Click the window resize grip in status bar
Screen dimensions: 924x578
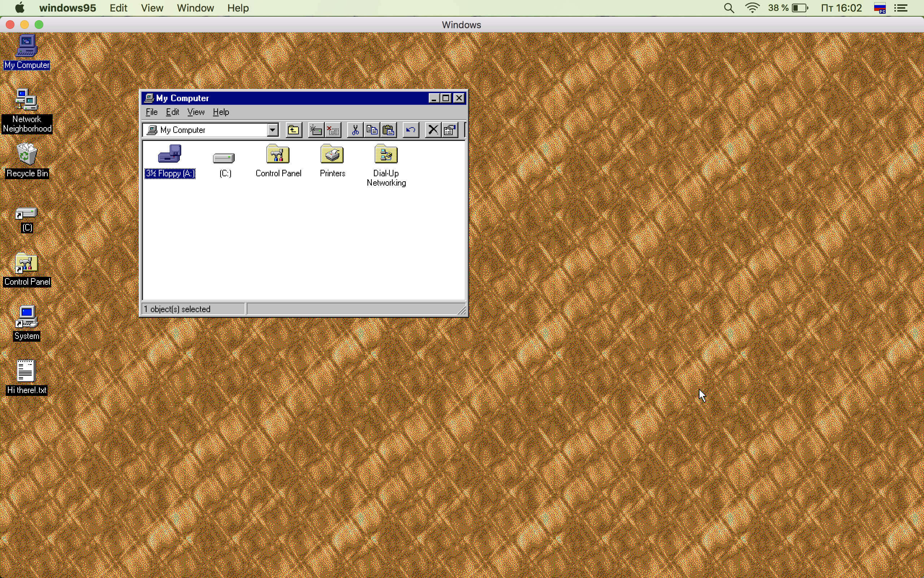point(462,310)
